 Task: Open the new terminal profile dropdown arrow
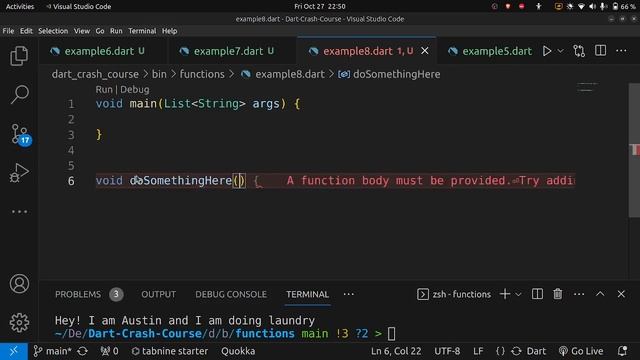click(x=518, y=294)
